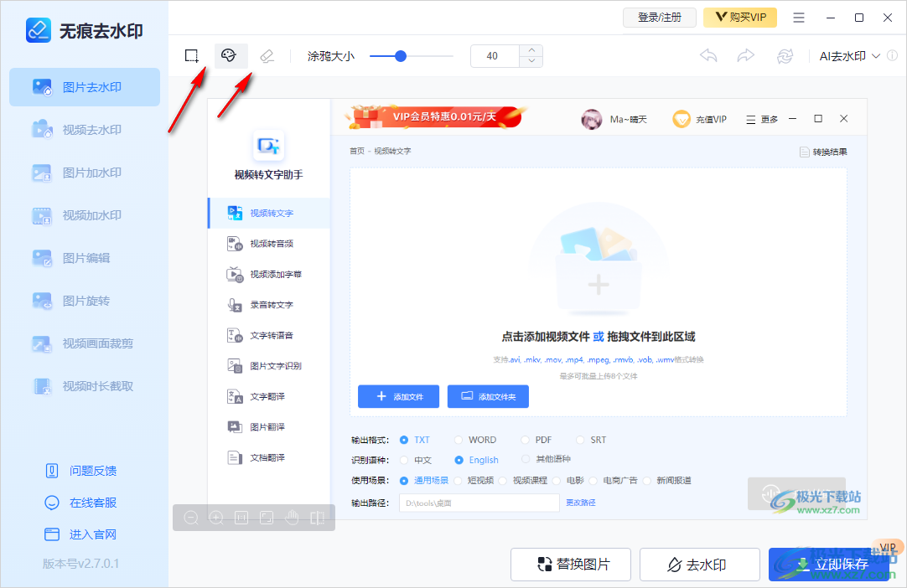This screenshot has width=907, height=588.
Task: Open 视频去水印 in sidebar
Action: click(85, 130)
